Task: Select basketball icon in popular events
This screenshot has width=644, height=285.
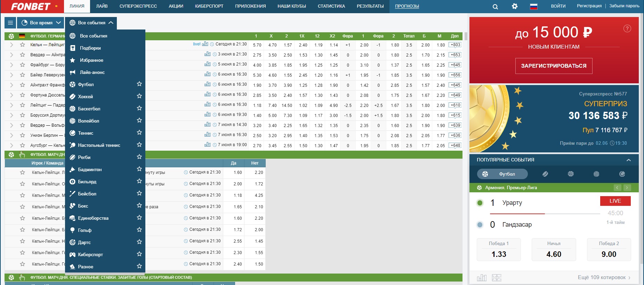Action: 571,174
